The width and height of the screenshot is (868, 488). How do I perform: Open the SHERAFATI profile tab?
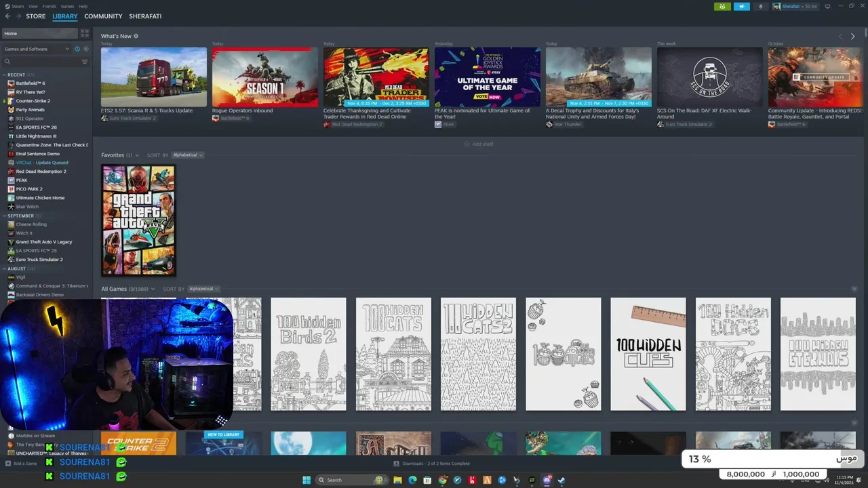(x=145, y=16)
